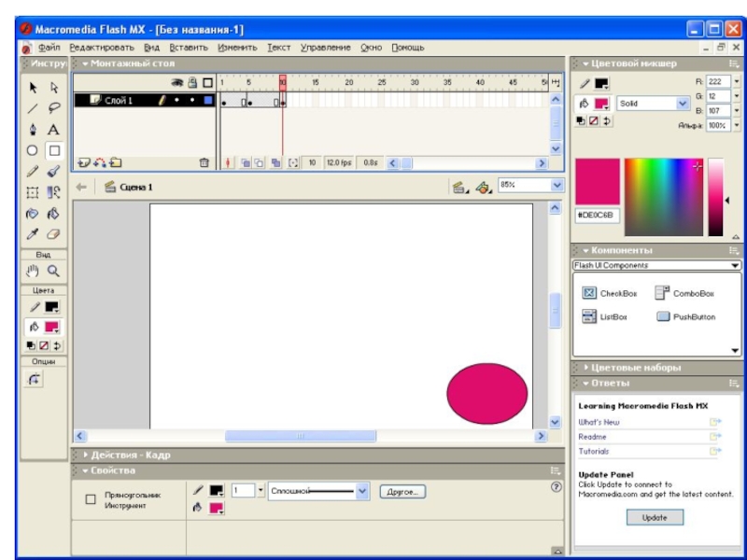Click the pink color preview swatch in mixer

pos(598,180)
